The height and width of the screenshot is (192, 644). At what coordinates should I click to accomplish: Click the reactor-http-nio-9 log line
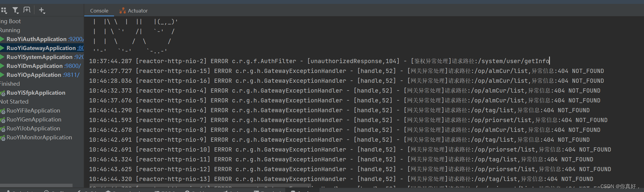pyautogui.click(x=339, y=140)
